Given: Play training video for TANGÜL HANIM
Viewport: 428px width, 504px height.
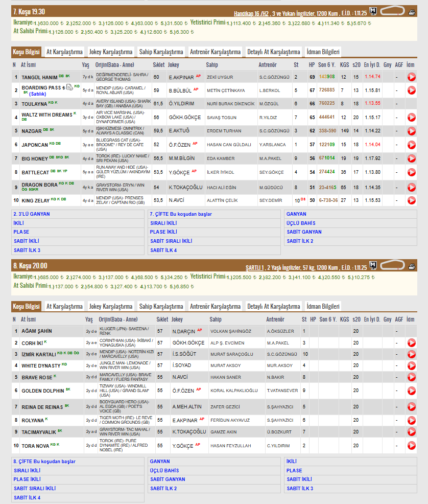Looking at the screenshot, I should [x=411, y=77].
